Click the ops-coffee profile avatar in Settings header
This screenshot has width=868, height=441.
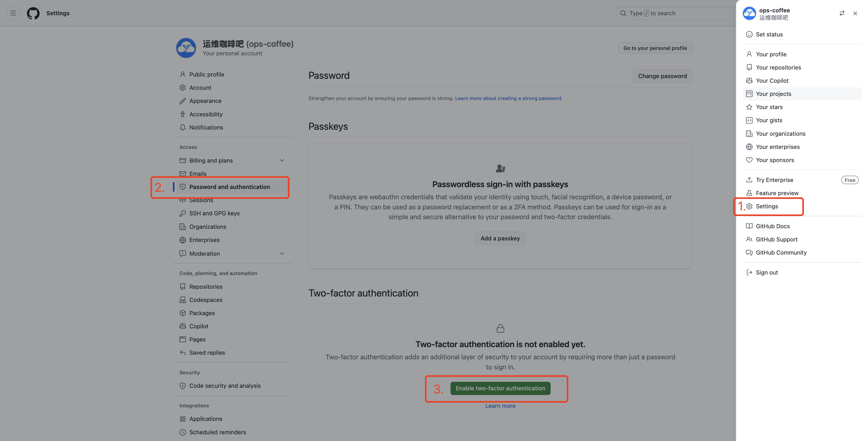[x=186, y=48]
